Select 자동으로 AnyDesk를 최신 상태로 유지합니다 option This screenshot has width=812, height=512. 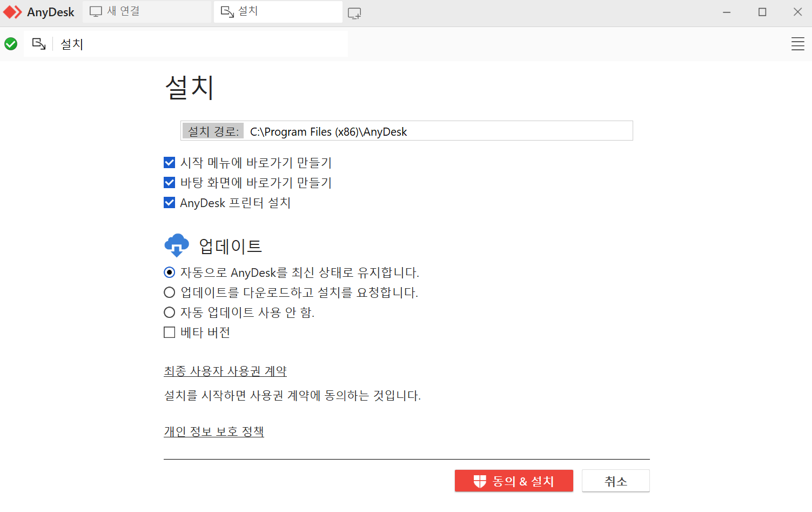[x=169, y=272]
